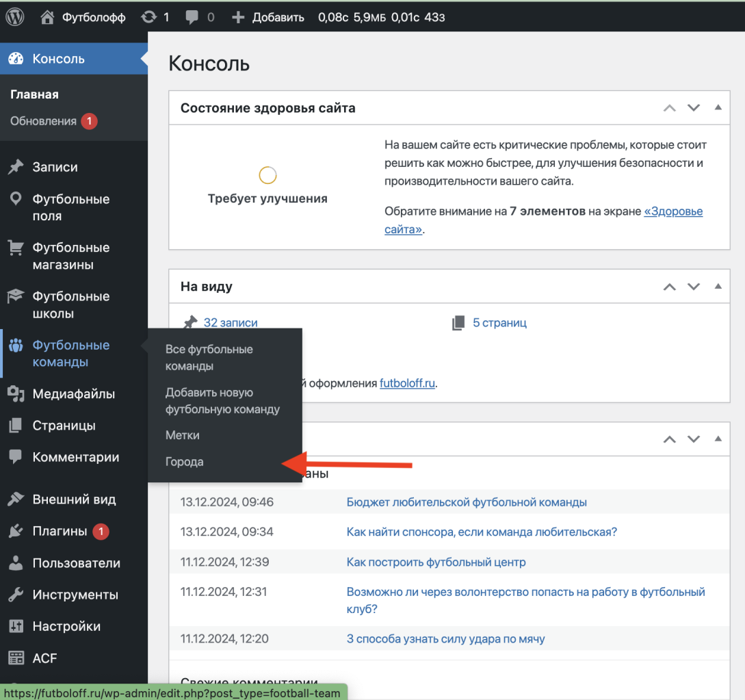The height and width of the screenshot is (700, 745).
Task: Open the Записи menu label
Action: [55, 167]
